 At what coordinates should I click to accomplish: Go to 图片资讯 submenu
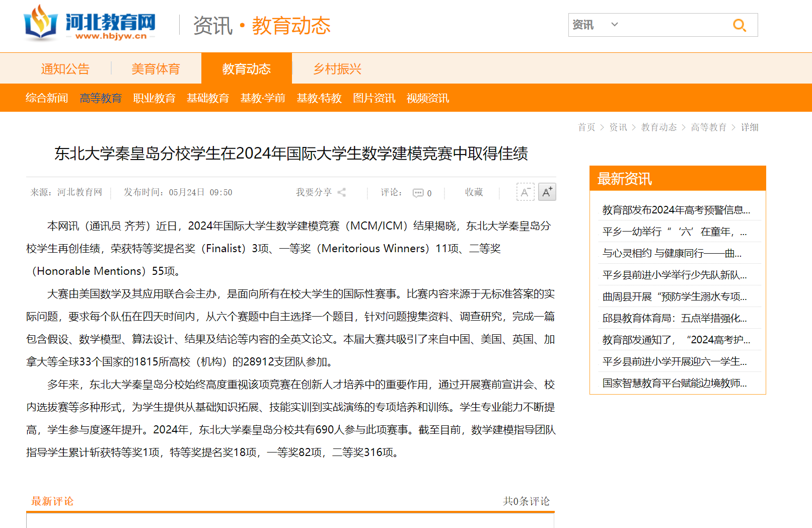coord(374,98)
